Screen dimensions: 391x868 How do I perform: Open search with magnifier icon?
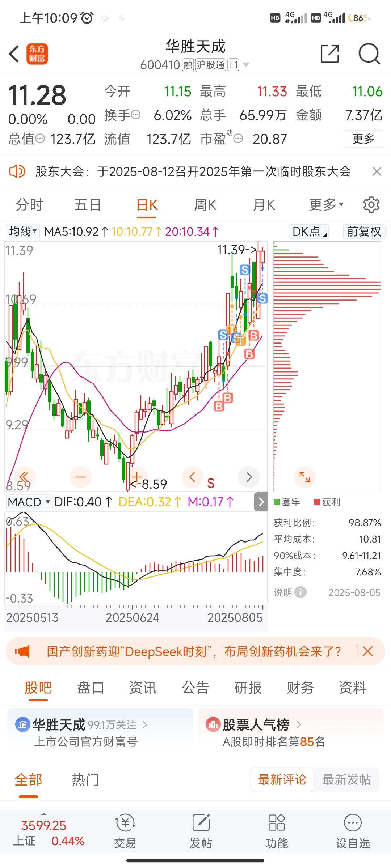(x=369, y=54)
